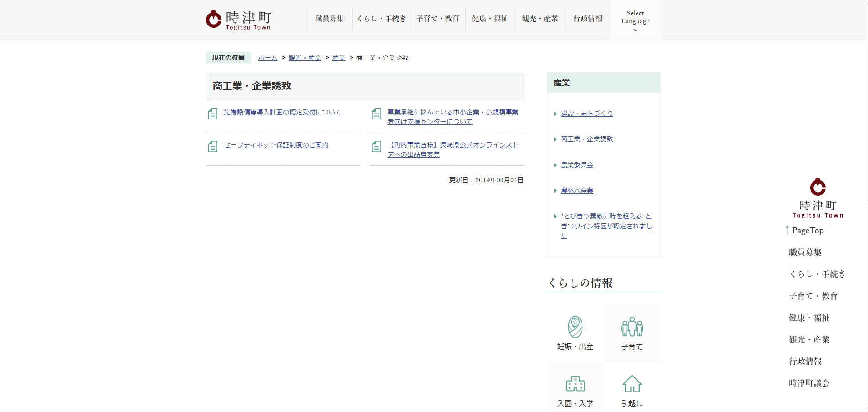The height and width of the screenshot is (412, 868).
Task: Open 先端設備等導入計画の認定受付について
Action: [x=282, y=112]
